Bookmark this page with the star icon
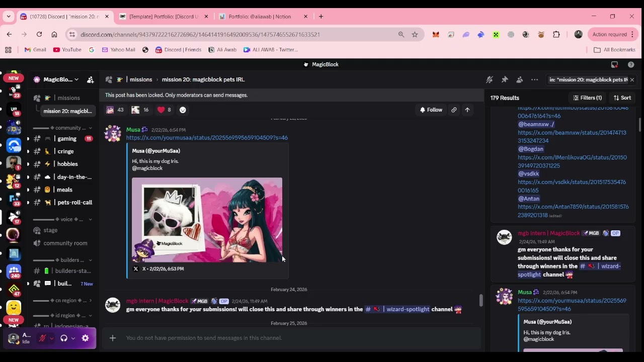This screenshot has width=644, height=362. pos(415,34)
